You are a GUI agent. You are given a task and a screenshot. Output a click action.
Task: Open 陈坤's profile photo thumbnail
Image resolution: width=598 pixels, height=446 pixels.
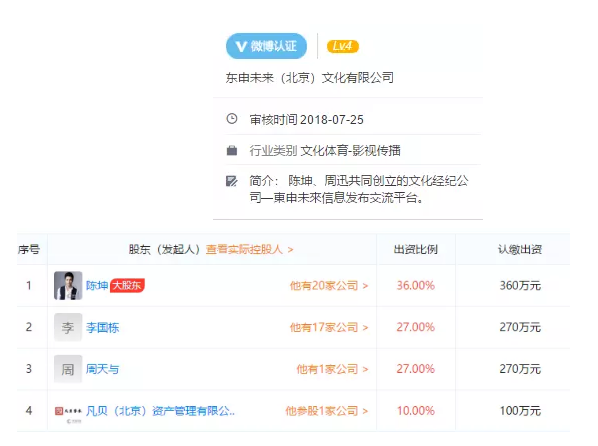pos(68,285)
